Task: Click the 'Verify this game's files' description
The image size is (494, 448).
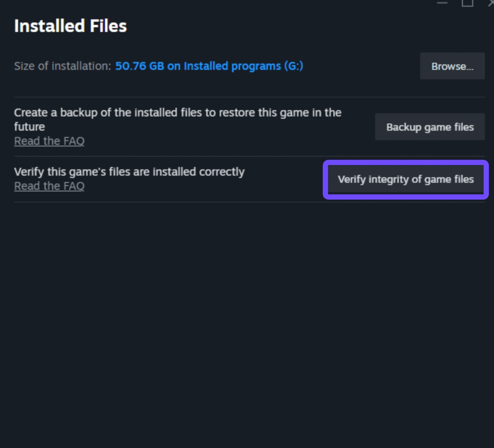Action: [x=129, y=172]
